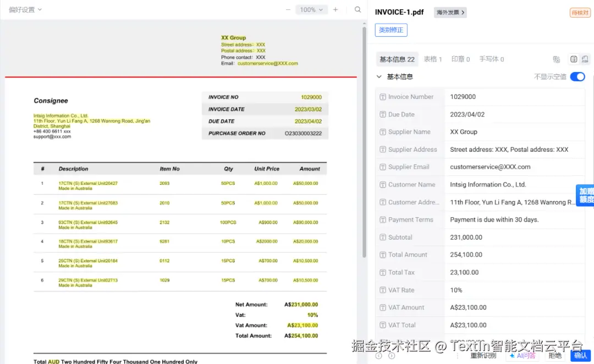
Task: Zoom out with the minus icon
Action: coord(288,9)
